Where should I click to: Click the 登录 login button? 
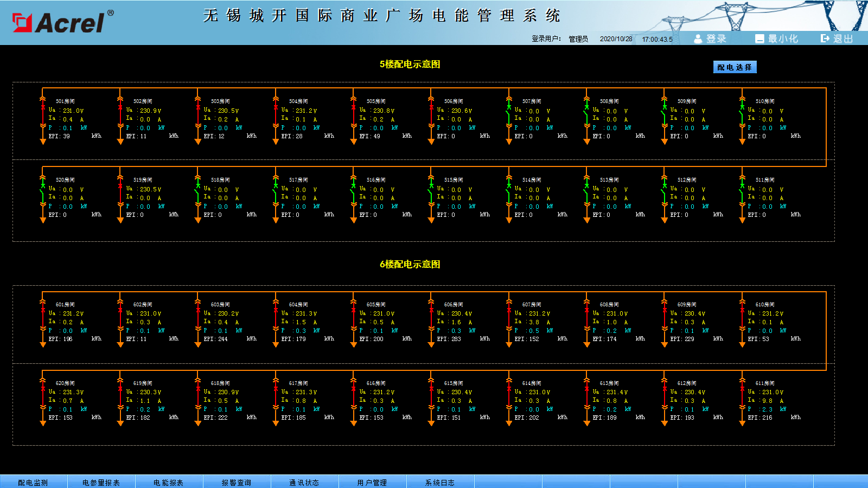(x=711, y=38)
